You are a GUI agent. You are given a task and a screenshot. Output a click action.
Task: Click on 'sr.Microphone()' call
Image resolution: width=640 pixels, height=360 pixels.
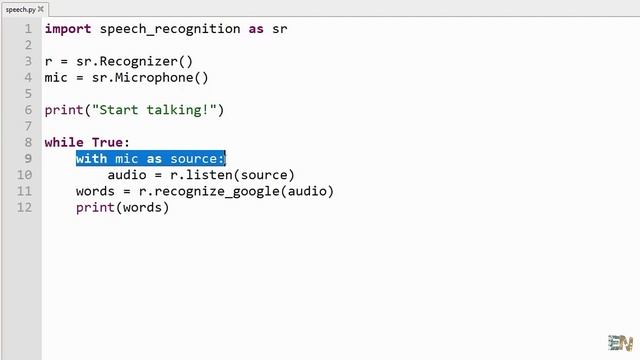pyautogui.click(x=150, y=78)
